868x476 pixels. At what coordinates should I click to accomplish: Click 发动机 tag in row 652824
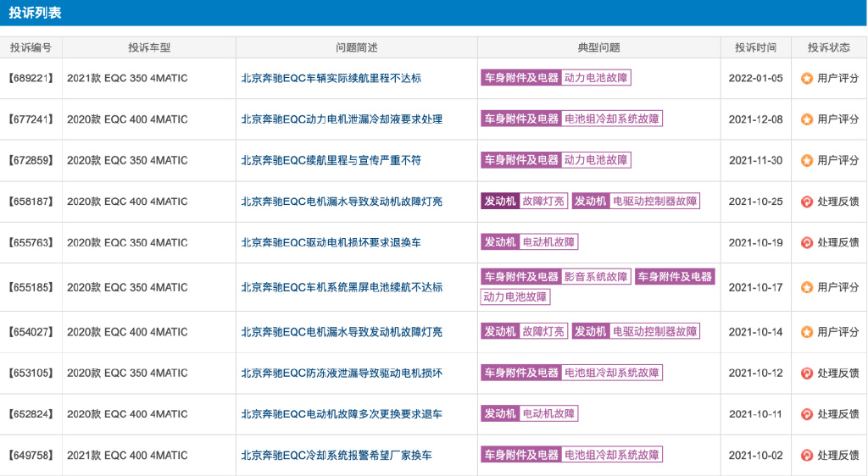(x=500, y=413)
